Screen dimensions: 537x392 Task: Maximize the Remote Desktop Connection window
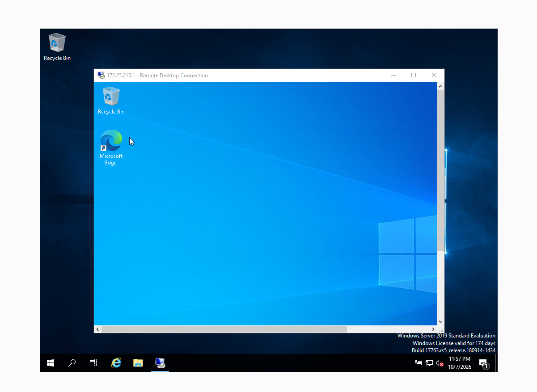tap(414, 75)
